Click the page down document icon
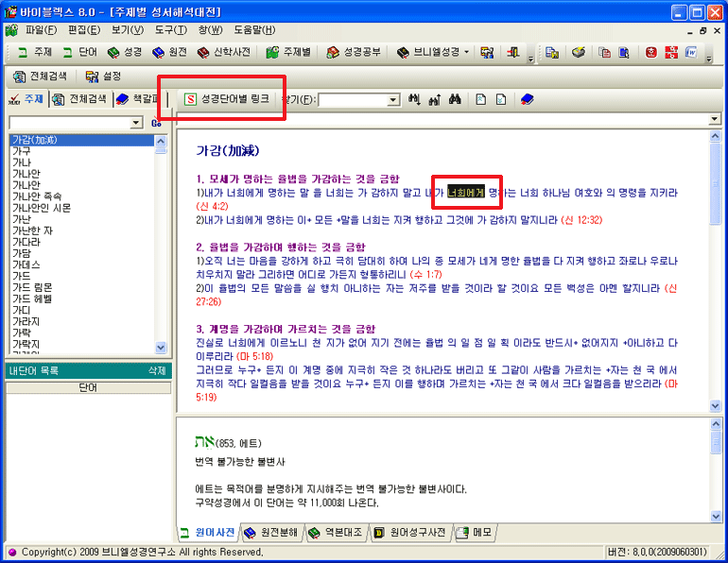The height and width of the screenshot is (563, 728). [x=501, y=99]
